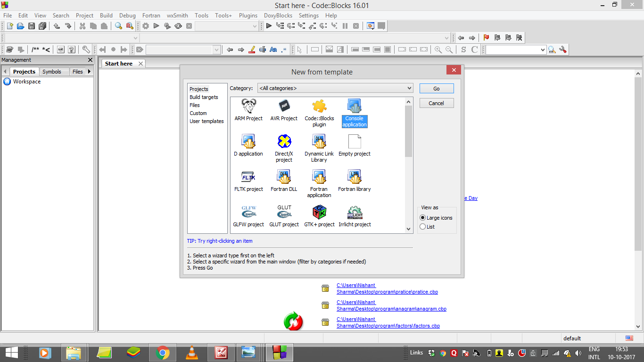644x362 pixels.
Task: Click the Zoom in magnifier icon
Action: (x=438, y=49)
